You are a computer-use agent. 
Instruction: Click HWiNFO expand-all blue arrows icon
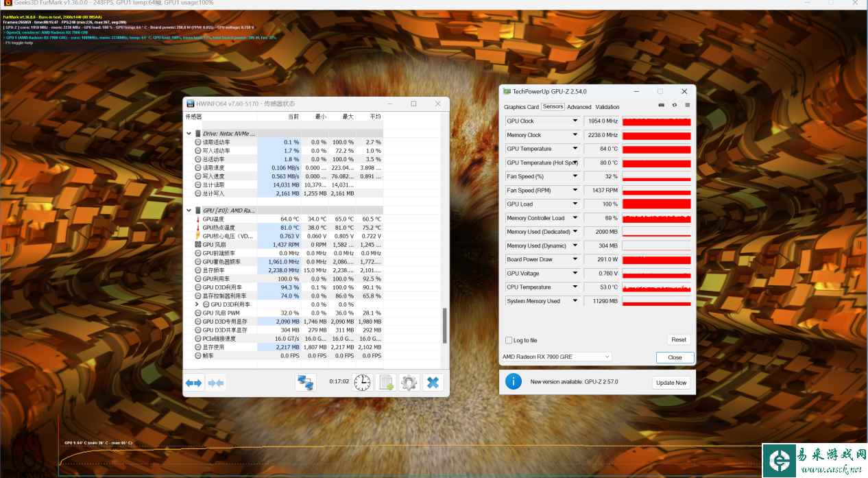(194, 383)
